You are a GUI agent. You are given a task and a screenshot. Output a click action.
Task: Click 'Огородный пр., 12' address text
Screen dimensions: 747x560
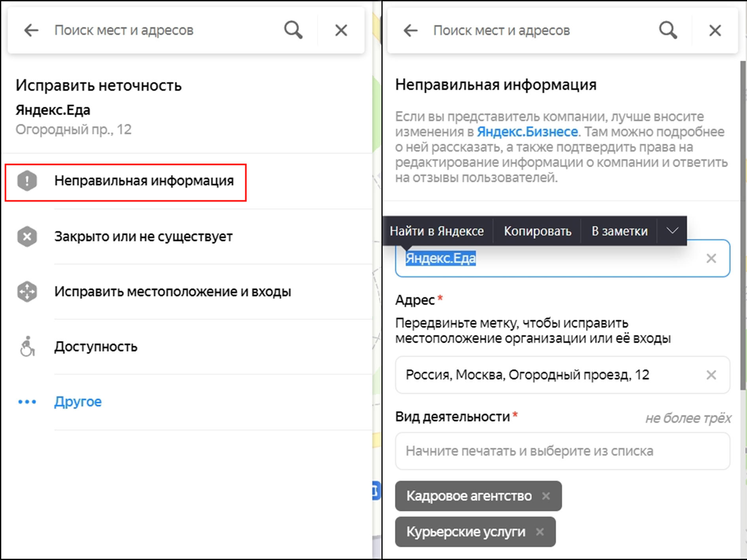coord(74,130)
